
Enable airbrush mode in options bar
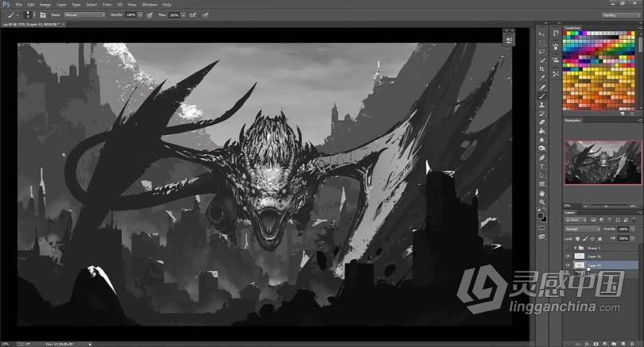coord(193,15)
